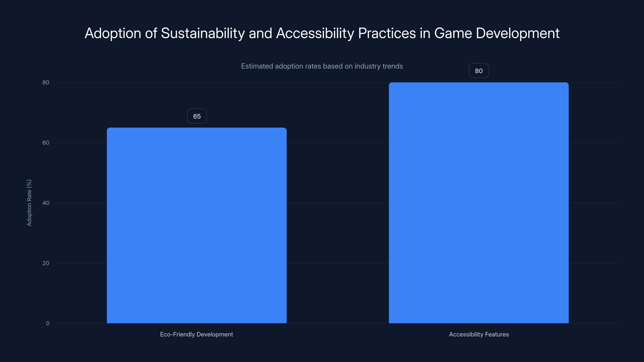Select the 80 value label above bar
The image size is (644, 362).
pos(479,71)
